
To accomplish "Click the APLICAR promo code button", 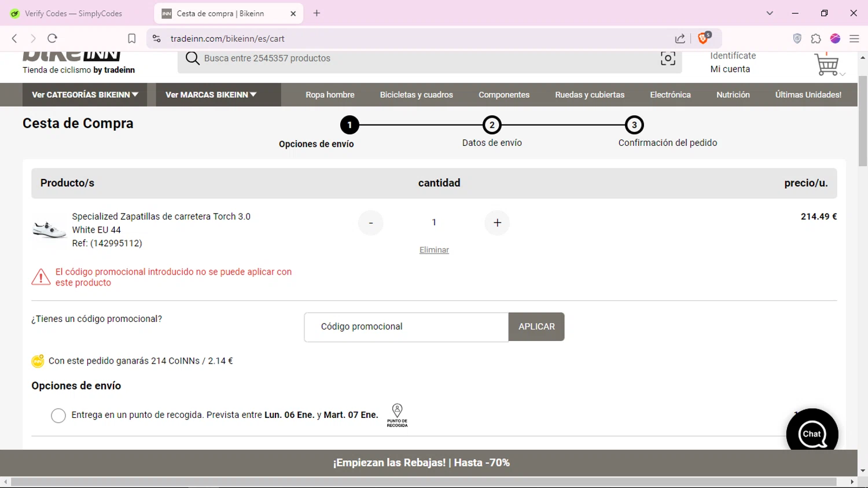I will (x=536, y=327).
